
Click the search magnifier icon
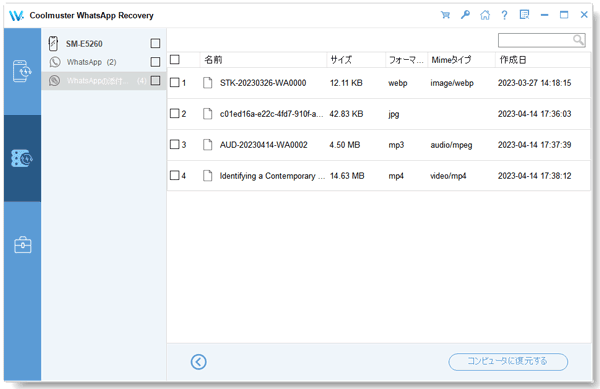tap(578, 39)
